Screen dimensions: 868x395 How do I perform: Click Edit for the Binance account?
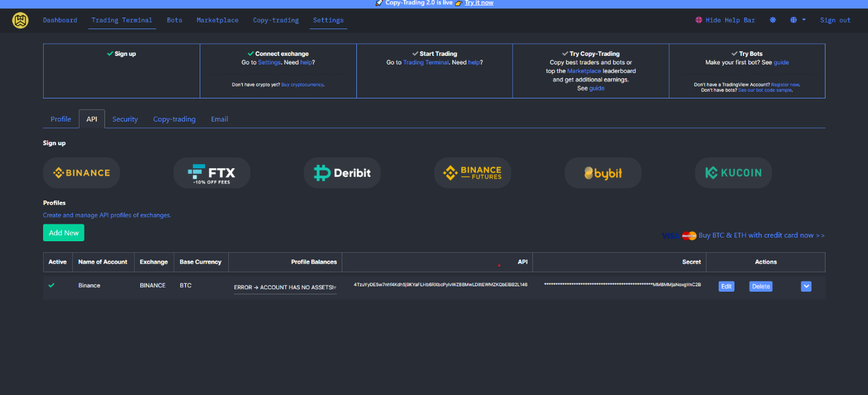[x=727, y=286]
